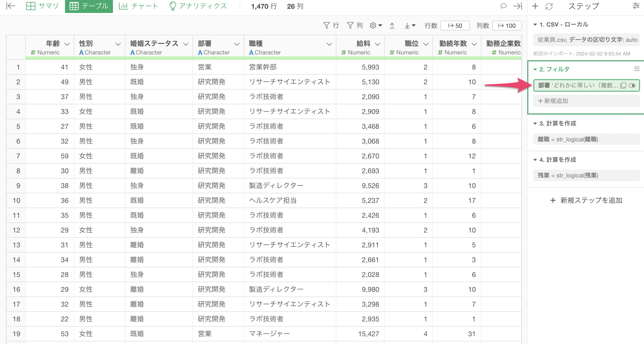Open the 性別 column header menu
644x344 pixels.
[x=118, y=44]
